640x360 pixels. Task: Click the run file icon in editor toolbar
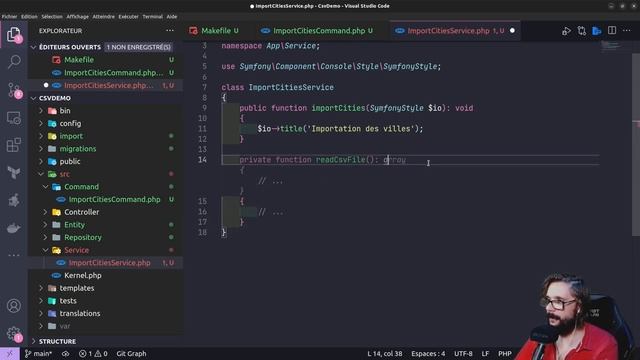566,31
